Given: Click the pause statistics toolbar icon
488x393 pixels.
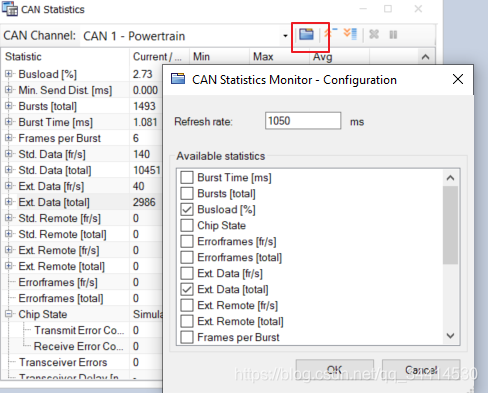Looking at the screenshot, I should 393,35.
